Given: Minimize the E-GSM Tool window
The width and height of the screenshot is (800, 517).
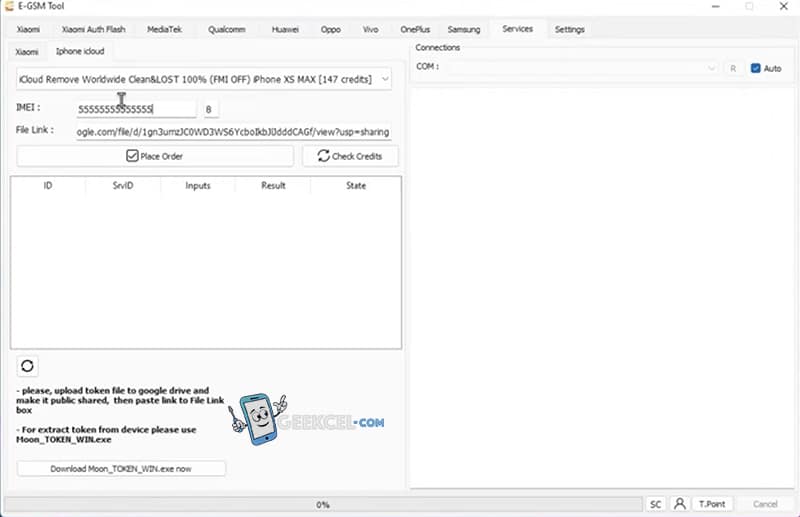Looking at the screenshot, I should (x=716, y=6).
